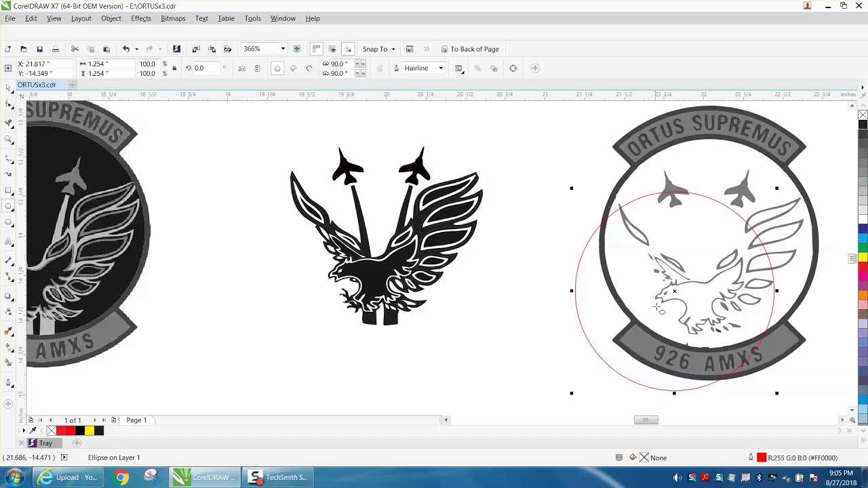
Task: Select the Zoom tool in the toolbox
Action: pos(8,140)
